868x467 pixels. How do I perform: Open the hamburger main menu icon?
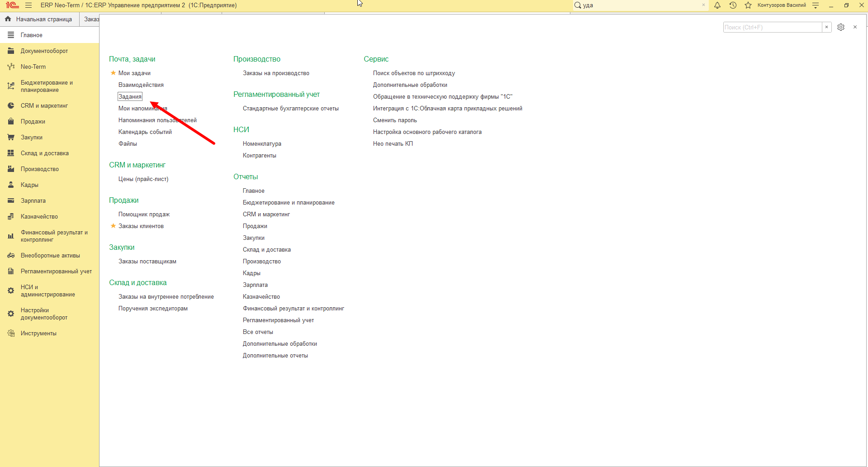point(28,5)
